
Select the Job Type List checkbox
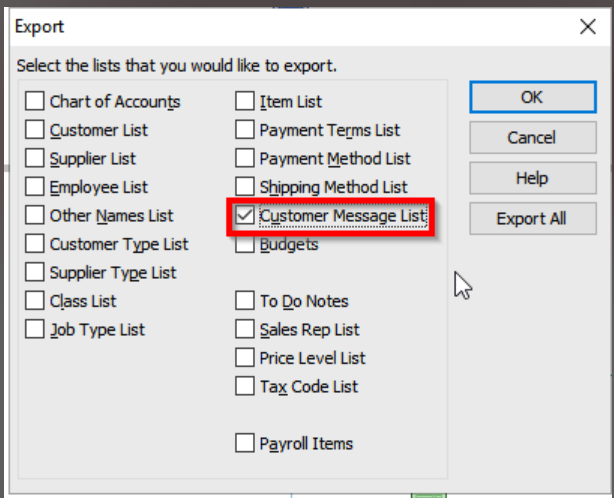pyautogui.click(x=34, y=329)
